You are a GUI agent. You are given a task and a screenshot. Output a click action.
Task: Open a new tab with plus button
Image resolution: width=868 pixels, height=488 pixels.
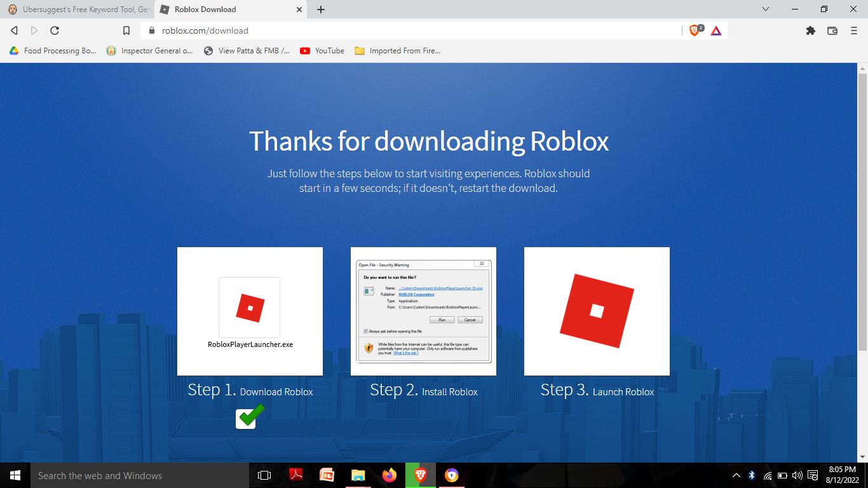click(321, 10)
